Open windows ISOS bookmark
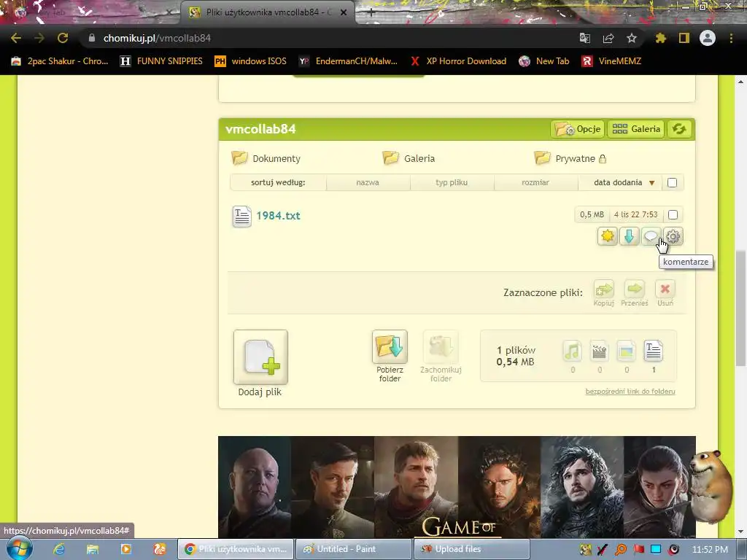Screen dimensions: 747x560 pos(251,61)
